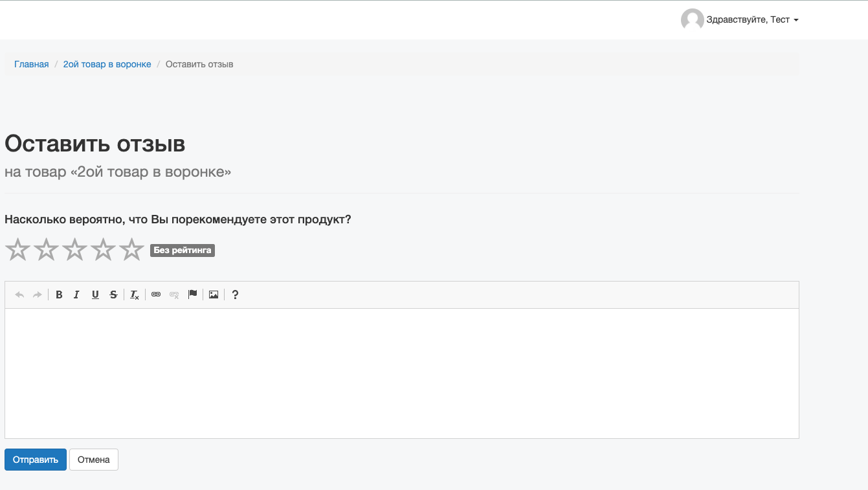
Task: Toggle italic formatting in the editor
Action: click(x=76, y=295)
